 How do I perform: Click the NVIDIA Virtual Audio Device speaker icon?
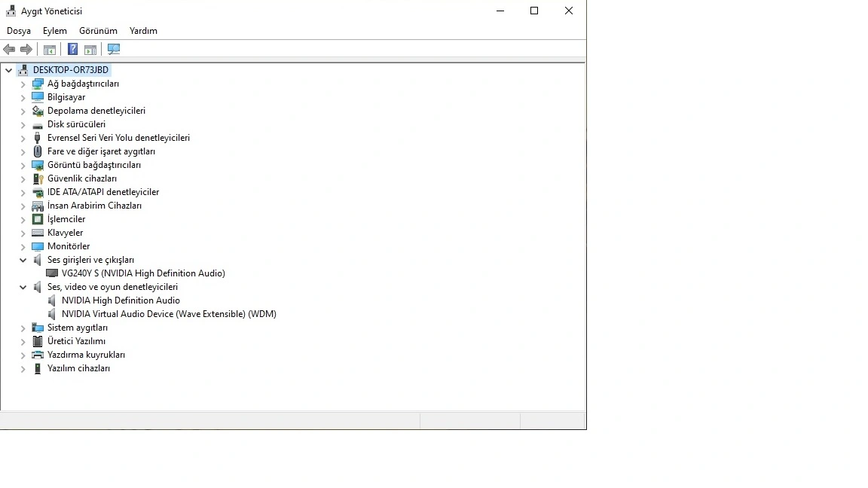click(x=52, y=314)
